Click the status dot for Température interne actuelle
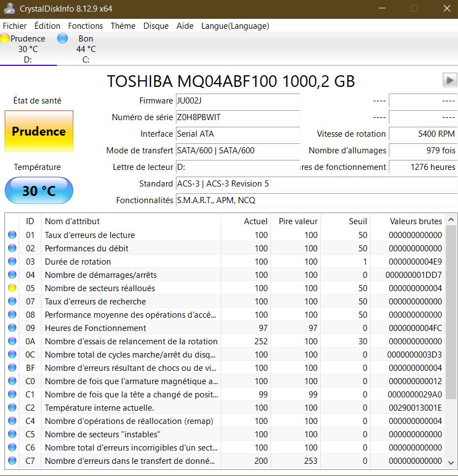This screenshot has width=458, height=476. point(12,407)
